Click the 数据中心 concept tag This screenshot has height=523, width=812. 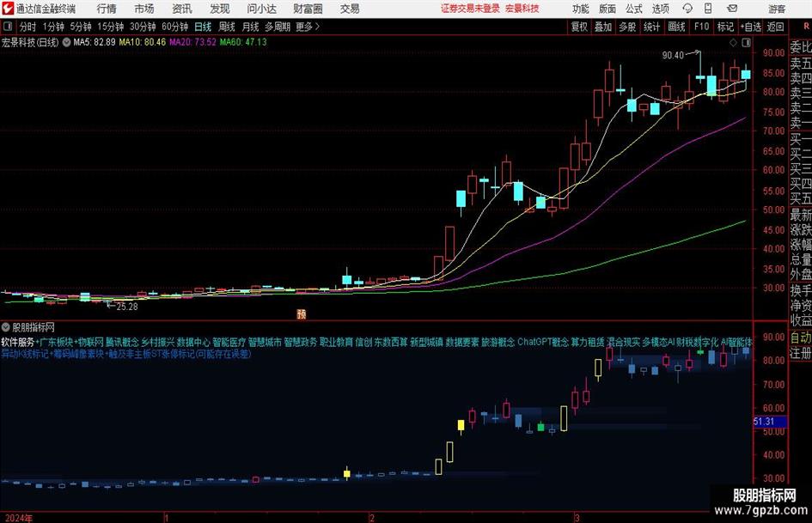click(193, 343)
